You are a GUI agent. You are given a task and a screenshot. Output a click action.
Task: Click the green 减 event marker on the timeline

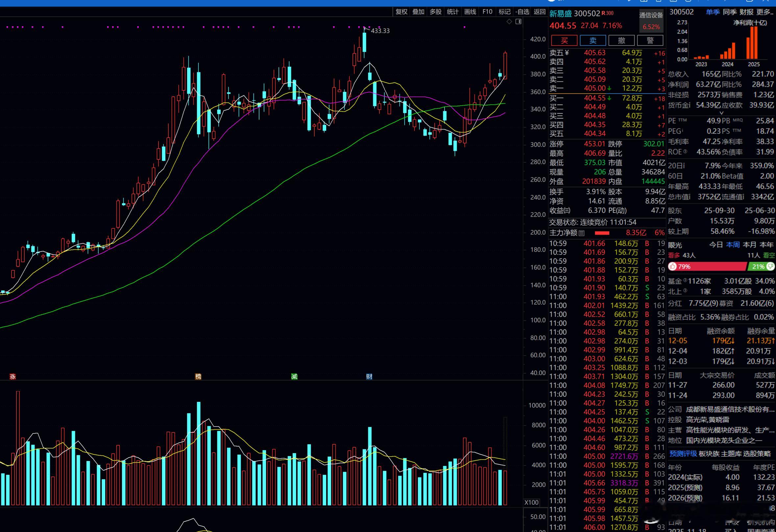point(294,377)
